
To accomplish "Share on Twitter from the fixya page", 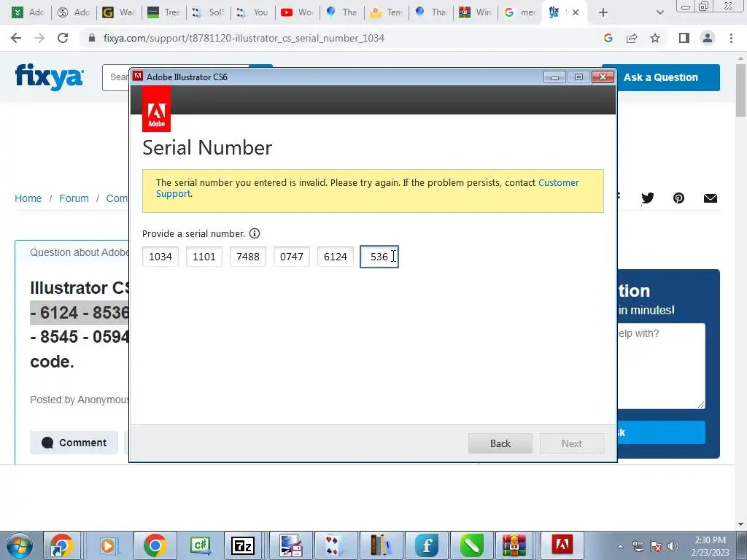I will pyautogui.click(x=648, y=198).
